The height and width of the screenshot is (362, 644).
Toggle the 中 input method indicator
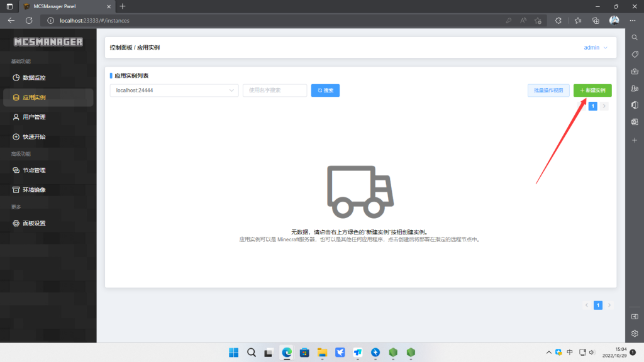pos(570,353)
